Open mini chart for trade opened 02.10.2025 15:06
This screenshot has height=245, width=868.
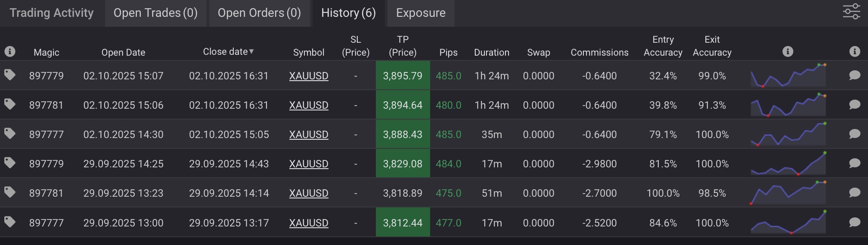pyautogui.click(x=788, y=105)
